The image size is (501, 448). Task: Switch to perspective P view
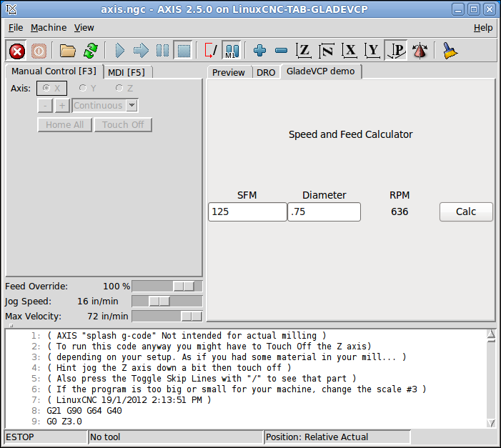(395, 51)
